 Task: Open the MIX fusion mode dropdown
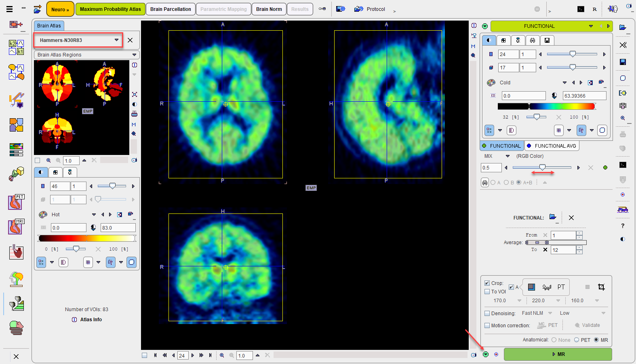[508, 156]
